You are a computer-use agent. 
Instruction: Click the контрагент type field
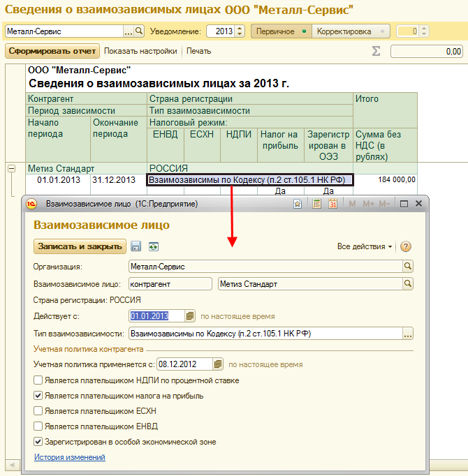point(170,284)
